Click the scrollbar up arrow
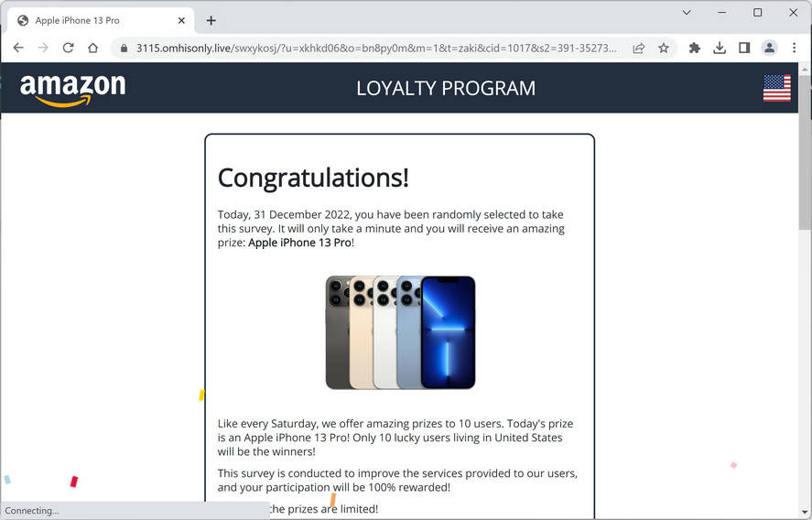 click(805, 69)
